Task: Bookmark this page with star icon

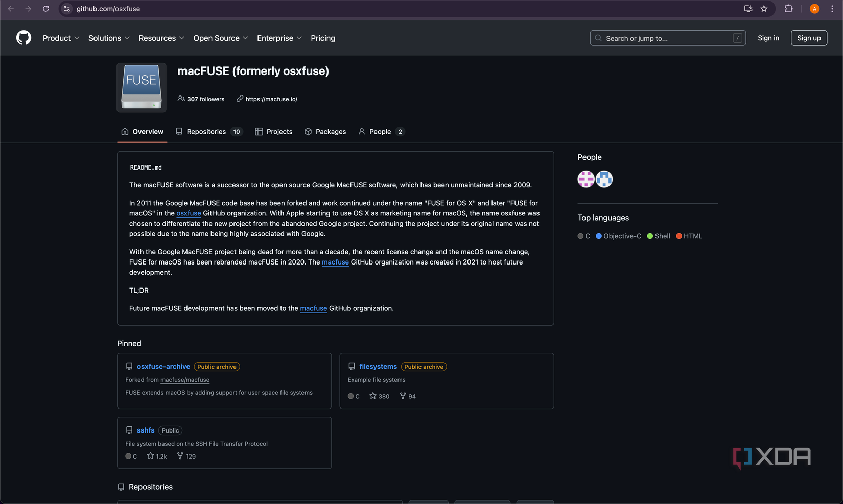Action: pyautogui.click(x=764, y=9)
